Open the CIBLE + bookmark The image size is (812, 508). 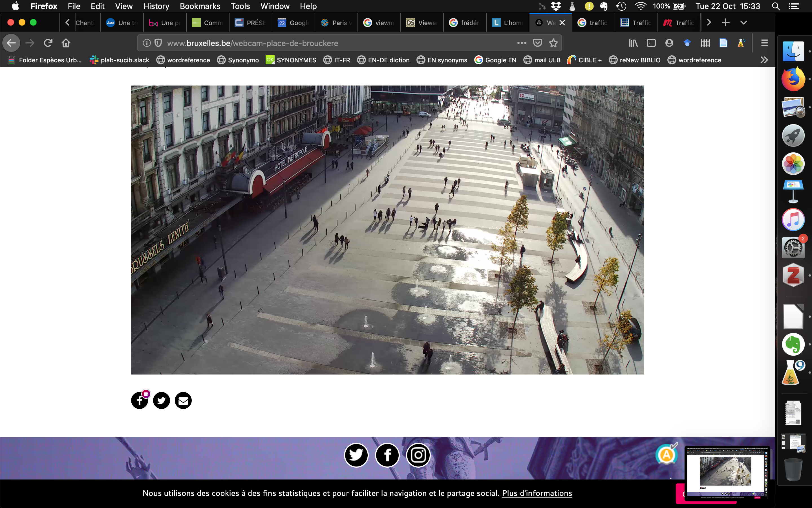coord(584,60)
